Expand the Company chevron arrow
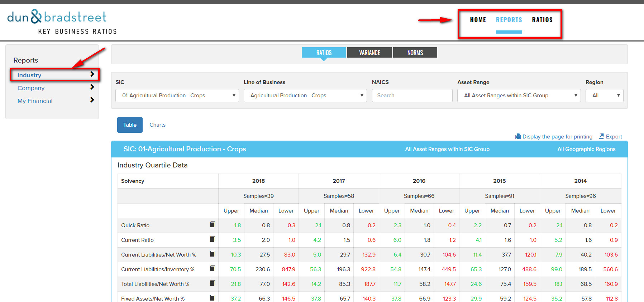Viewport: 644px width, 302px height. click(x=92, y=87)
